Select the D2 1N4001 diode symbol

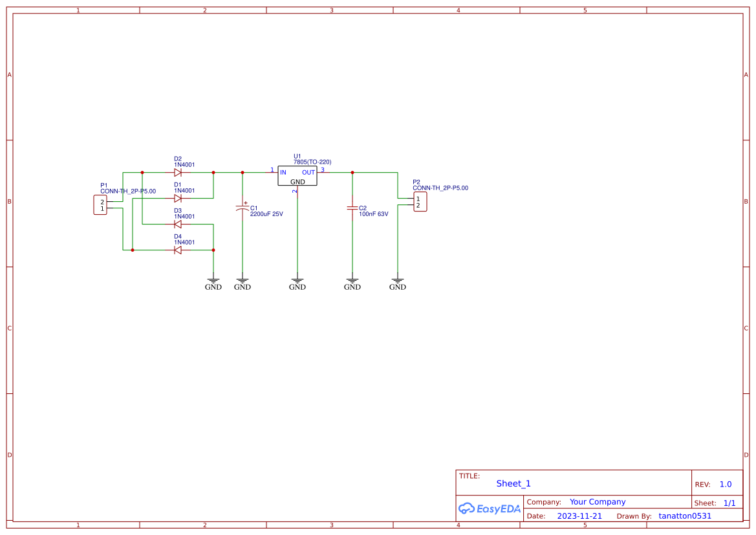pos(178,172)
